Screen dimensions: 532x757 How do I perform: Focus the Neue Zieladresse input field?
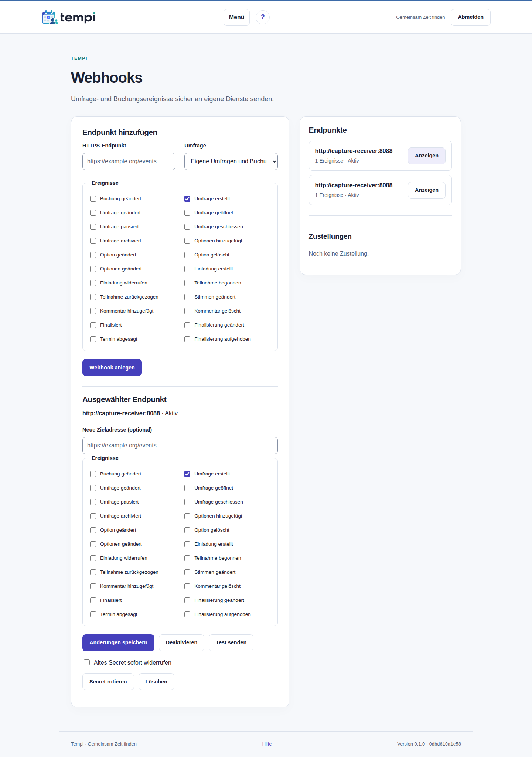point(180,446)
